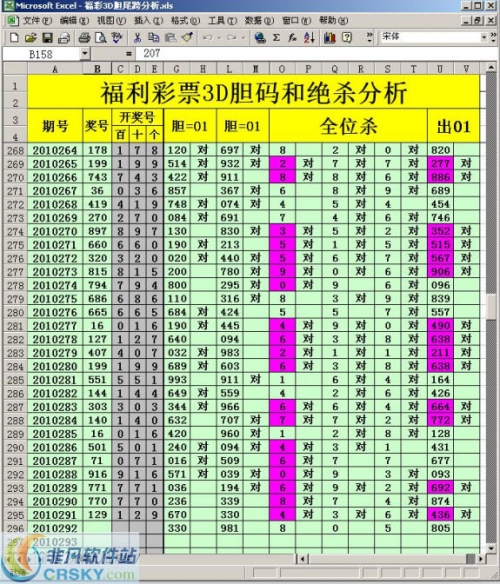Open Office Assistant help question mark icon
Screen dimensions: 500x584
tap(347, 38)
